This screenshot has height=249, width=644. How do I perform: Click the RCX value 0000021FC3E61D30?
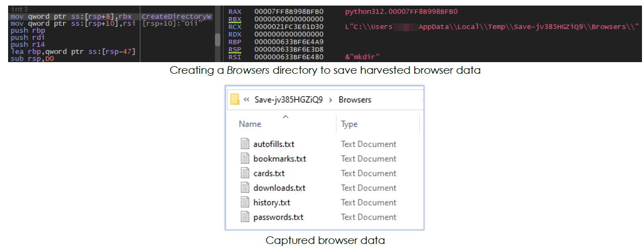tap(289, 26)
